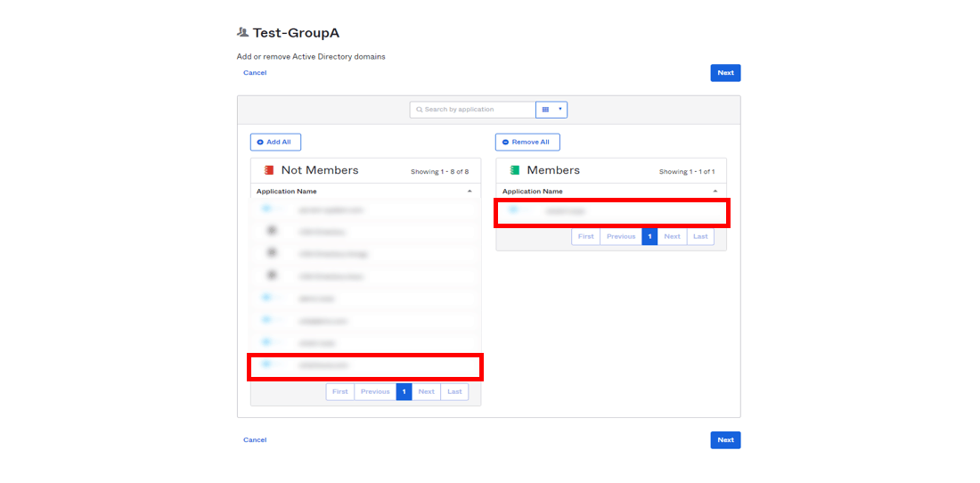Viewport: 980px width, 483px height.
Task: Click page 1 in Not Members pagination
Action: click(x=404, y=392)
